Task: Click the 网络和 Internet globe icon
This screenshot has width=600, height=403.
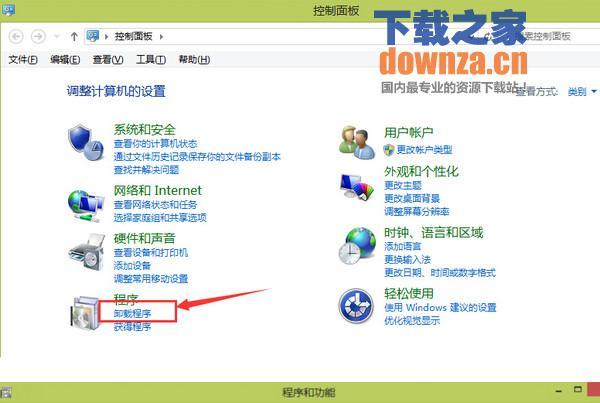Action: [86, 206]
